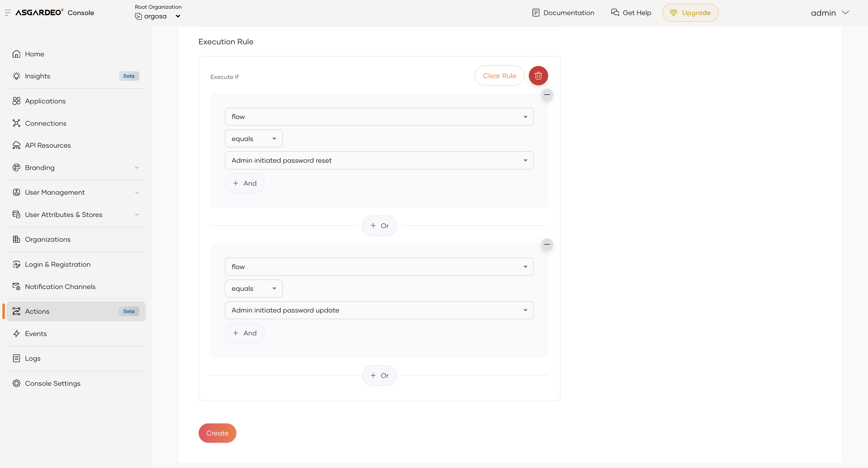Click the Insights lightbulb icon
868x468 pixels.
pyautogui.click(x=16, y=76)
